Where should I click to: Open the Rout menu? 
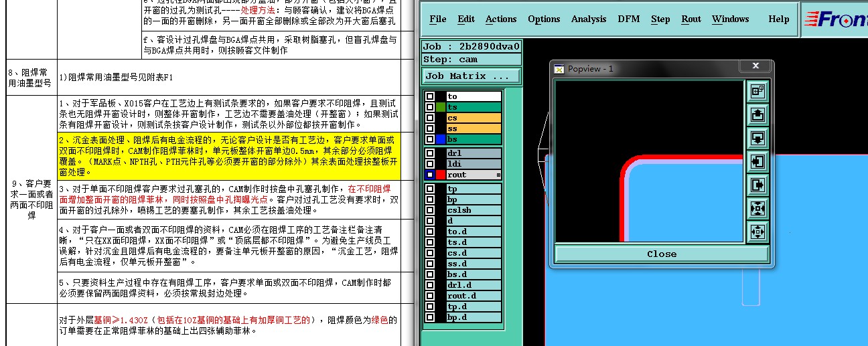coord(691,19)
